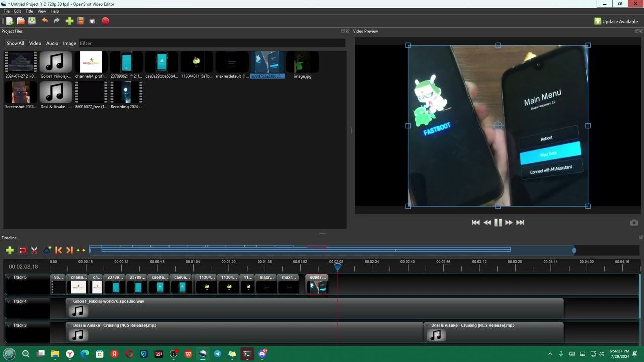
Task: Click the timeline vertical scrollbar
Action: click(639, 297)
